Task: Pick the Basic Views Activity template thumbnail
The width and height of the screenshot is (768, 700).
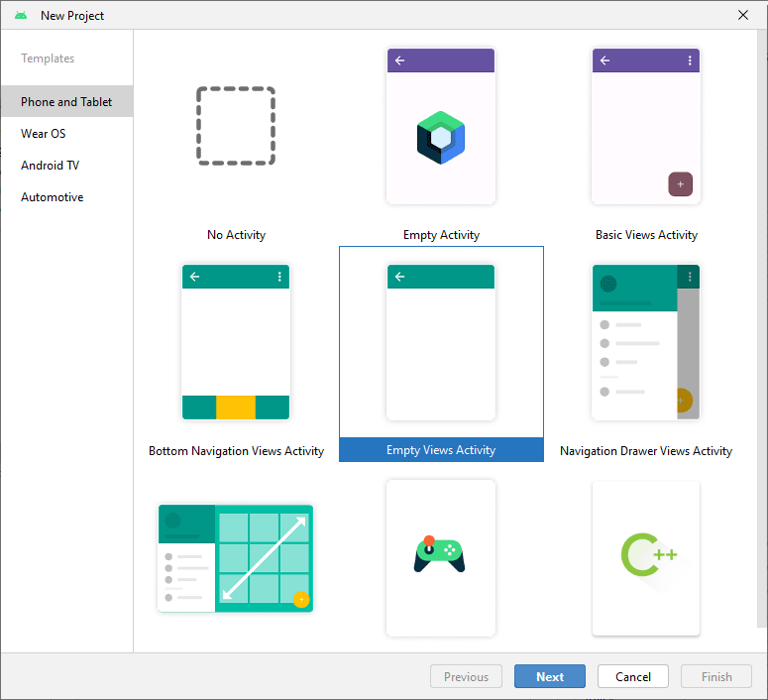Action: (646, 126)
